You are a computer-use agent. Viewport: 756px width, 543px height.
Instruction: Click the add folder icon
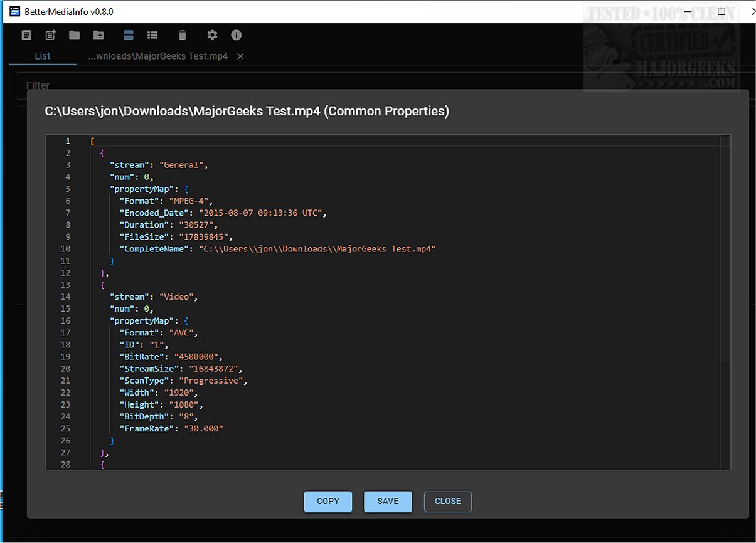click(x=98, y=35)
